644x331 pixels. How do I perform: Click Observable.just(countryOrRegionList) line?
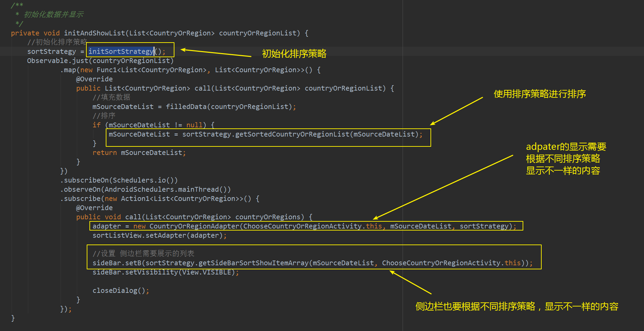coord(100,61)
